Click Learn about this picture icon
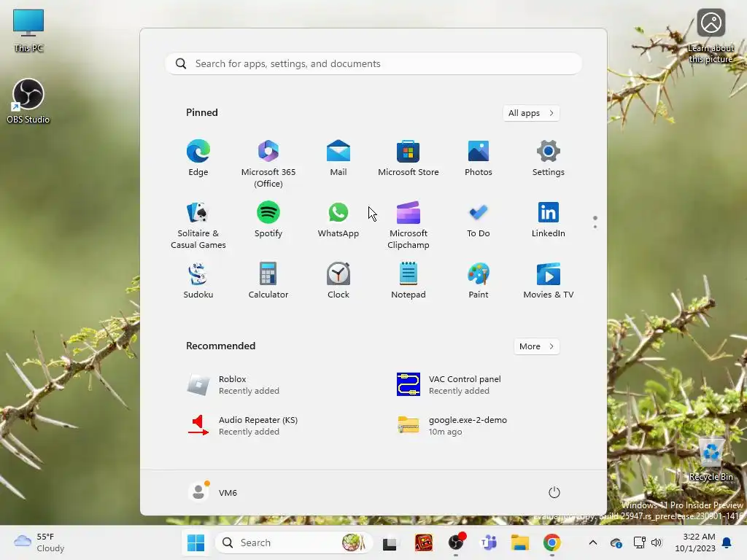The width and height of the screenshot is (747, 560). [711, 36]
